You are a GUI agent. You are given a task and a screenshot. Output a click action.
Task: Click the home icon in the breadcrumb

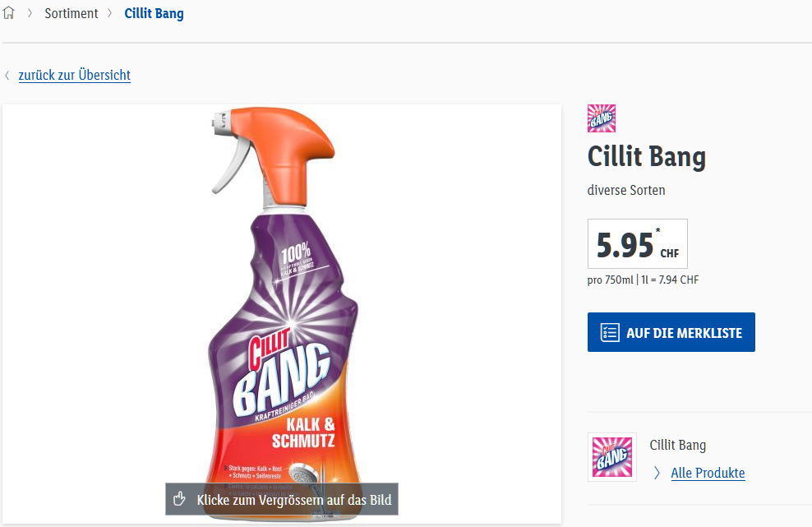(x=9, y=13)
